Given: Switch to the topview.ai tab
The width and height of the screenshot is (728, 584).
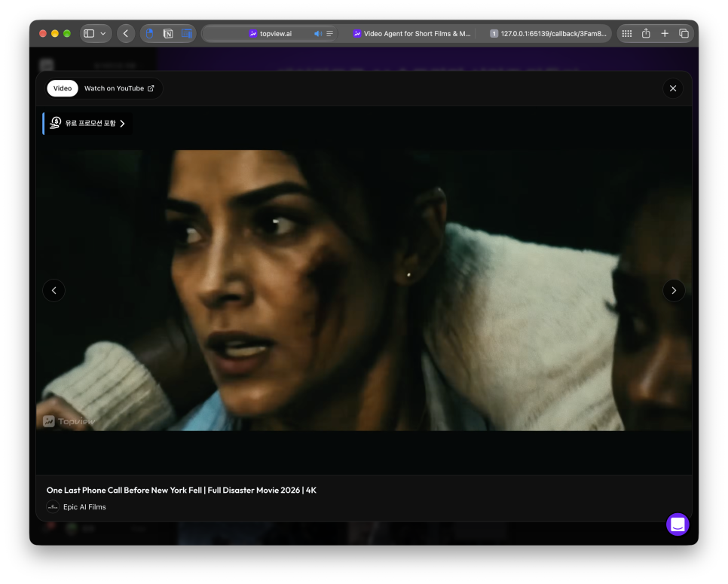Looking at the screenshot, I should 271,33.
